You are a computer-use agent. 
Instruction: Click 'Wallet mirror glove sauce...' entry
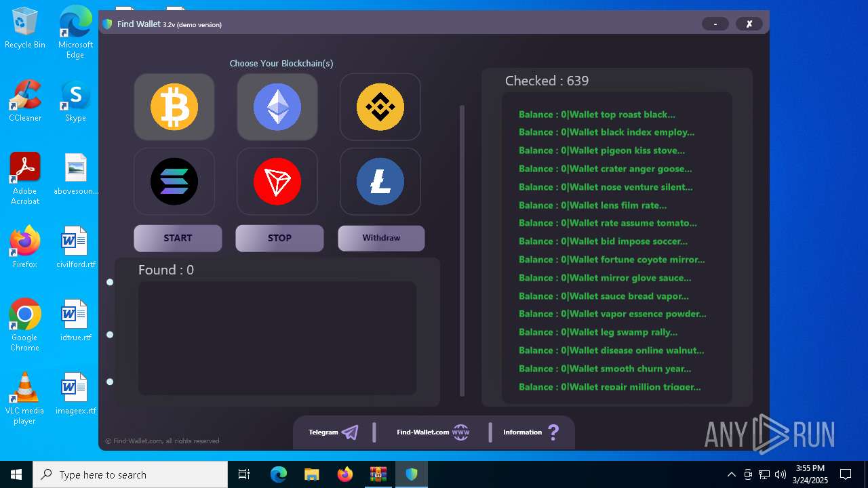pyautogui.click(x=605, y=278)
